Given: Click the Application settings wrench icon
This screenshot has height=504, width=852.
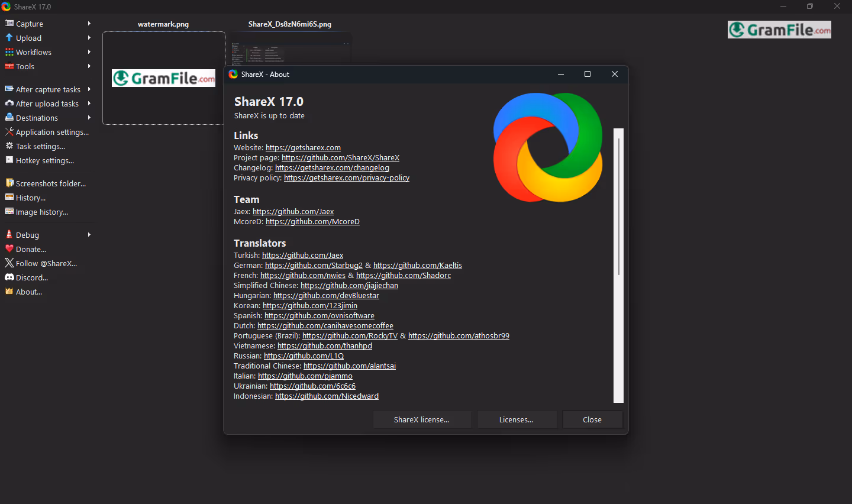Looking at the screenshot, I should coord(9,131).
